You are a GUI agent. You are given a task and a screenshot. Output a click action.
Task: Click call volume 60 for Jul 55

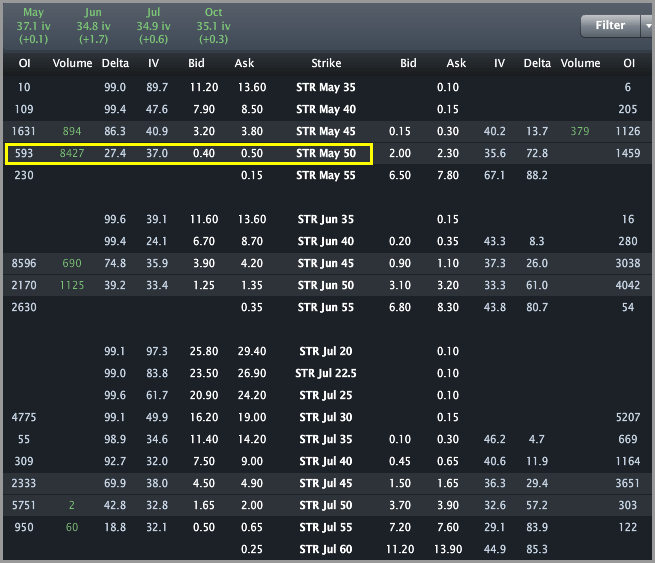pyautogui.click(x=72, y=527)
